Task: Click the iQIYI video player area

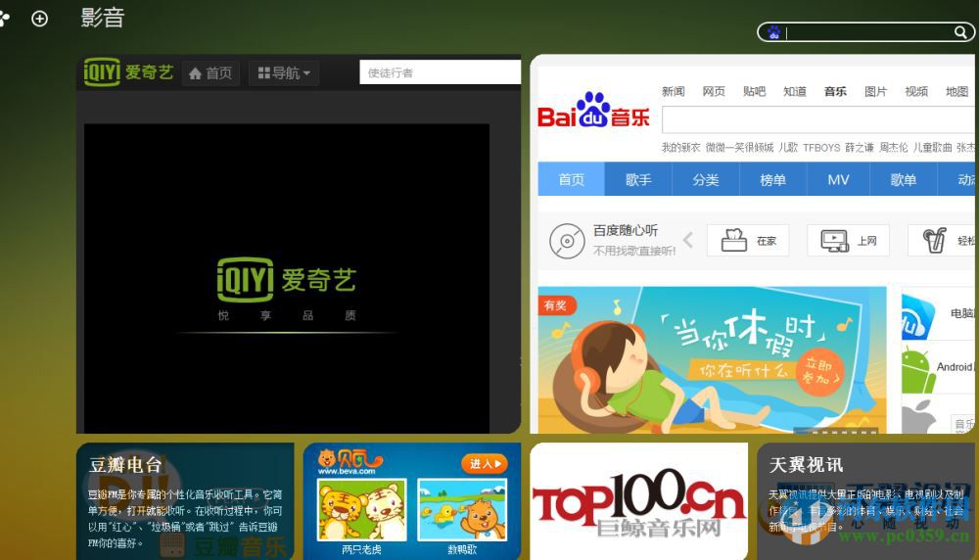Action: click(x=287, y=278)
